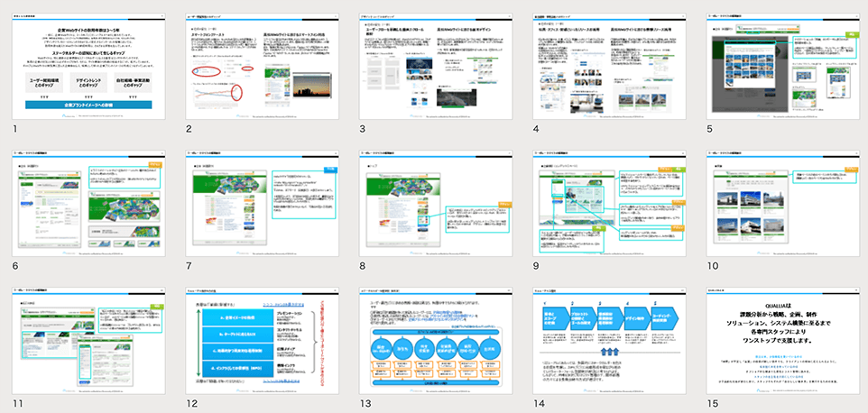Select slide 7 thumbnail
This screenshot has width=868, height=413.
(261, 205)
